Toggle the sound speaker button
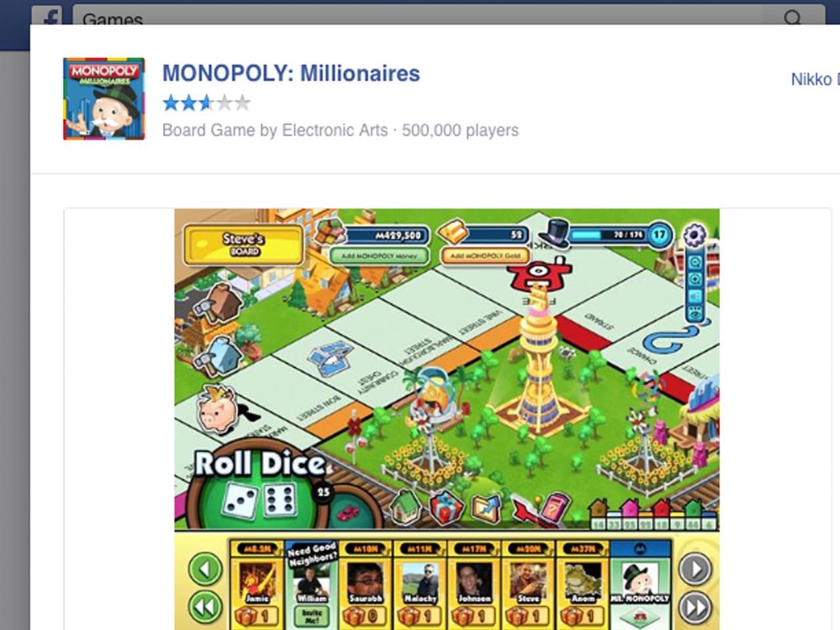840x630 pixels. (694, 297)
